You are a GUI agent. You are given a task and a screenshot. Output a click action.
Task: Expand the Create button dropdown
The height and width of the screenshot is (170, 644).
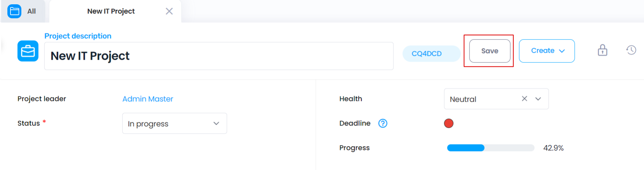(547, 51)
